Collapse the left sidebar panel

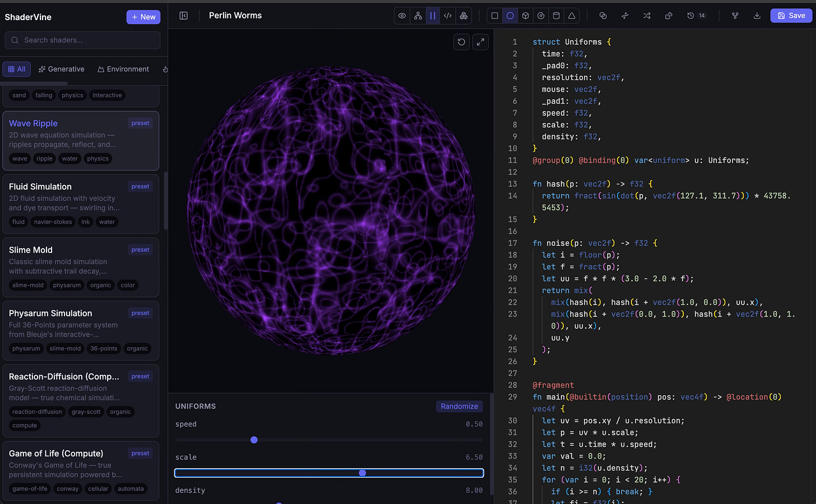click(x=183, y=16)
